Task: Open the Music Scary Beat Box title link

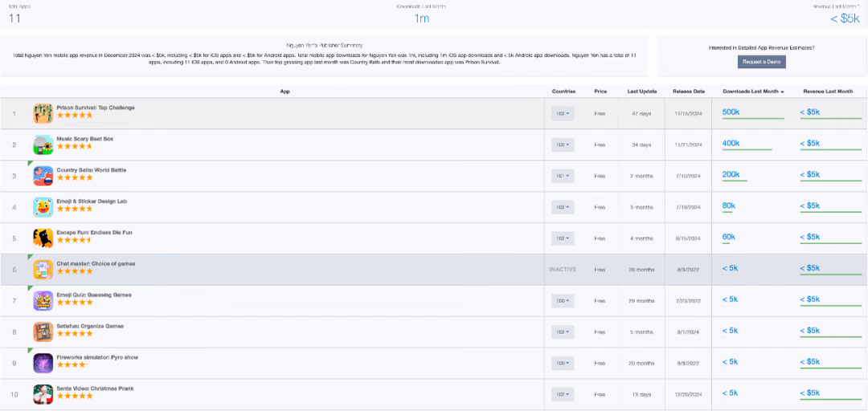Action: (85, 139)
